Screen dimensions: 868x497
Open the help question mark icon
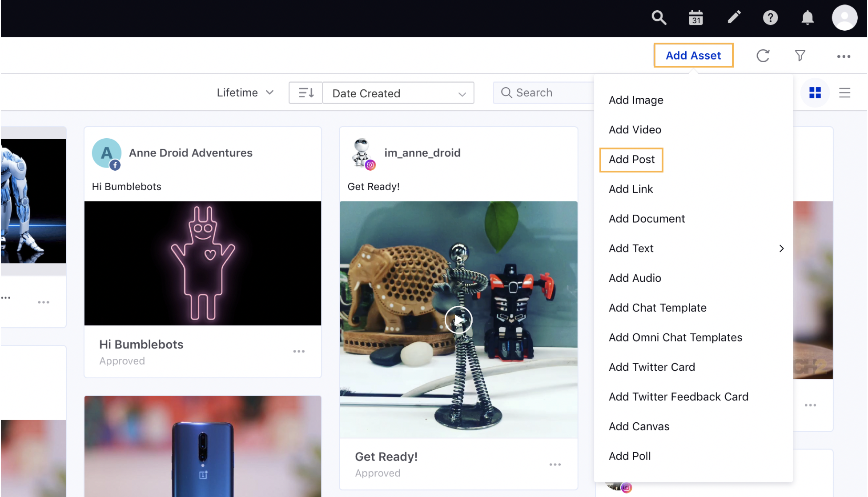[x=770, y=18]
